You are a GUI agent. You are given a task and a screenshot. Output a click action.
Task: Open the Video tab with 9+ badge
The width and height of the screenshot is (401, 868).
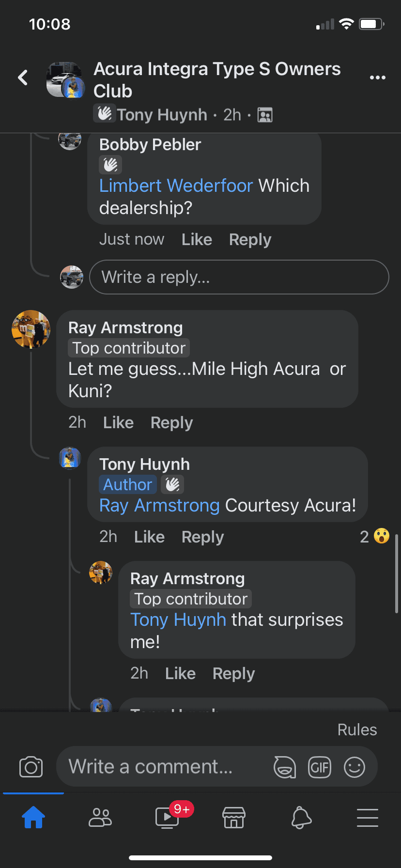pos(167,818)
